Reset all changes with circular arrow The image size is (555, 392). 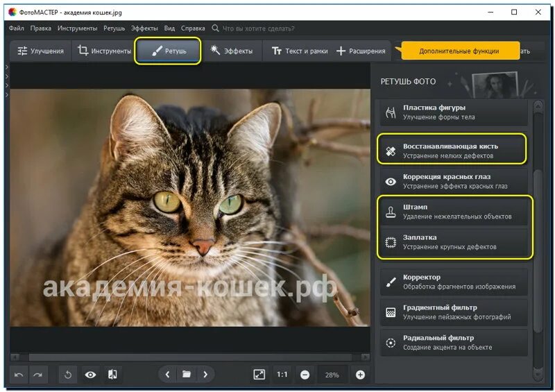68,375
